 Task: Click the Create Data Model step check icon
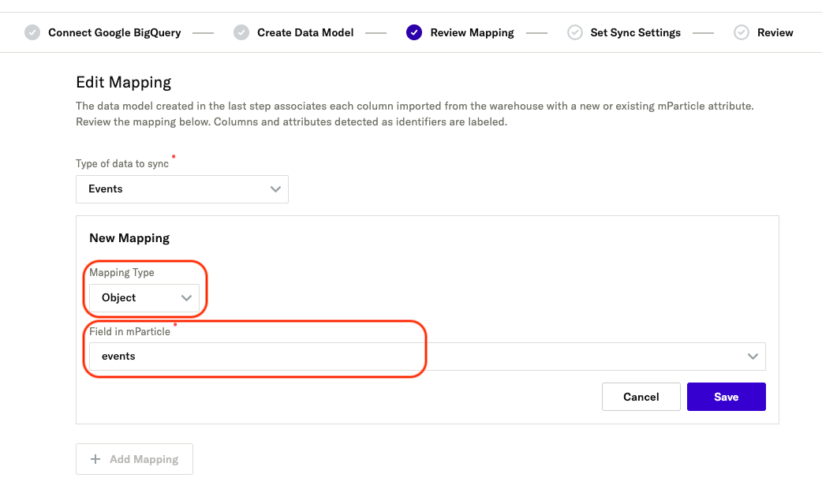(x=241, y=32)
